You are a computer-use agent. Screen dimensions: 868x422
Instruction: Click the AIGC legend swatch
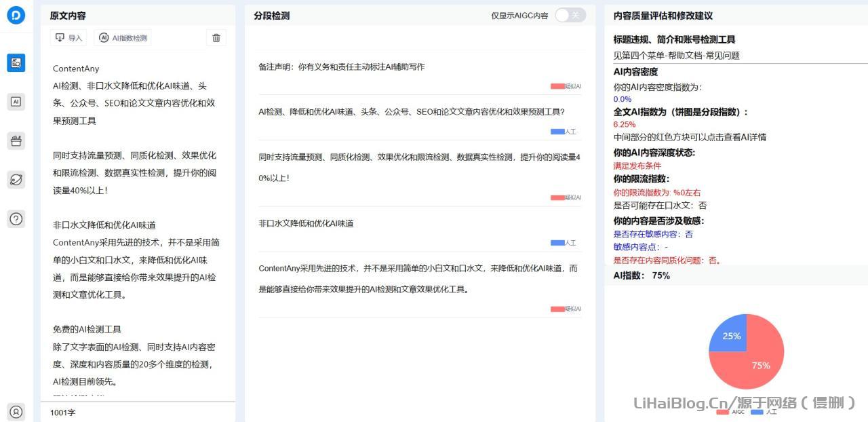[722, 412]
